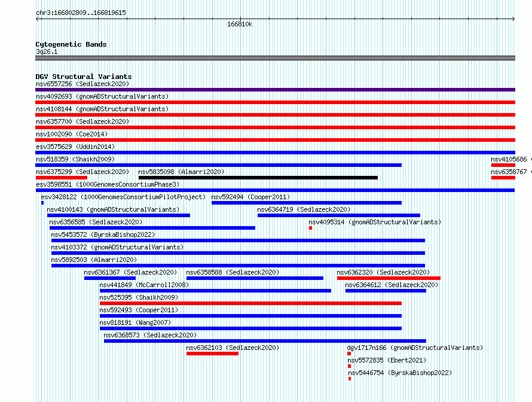Click chr3:166802809..166819615 coordinates text

[x=81, y=13]
